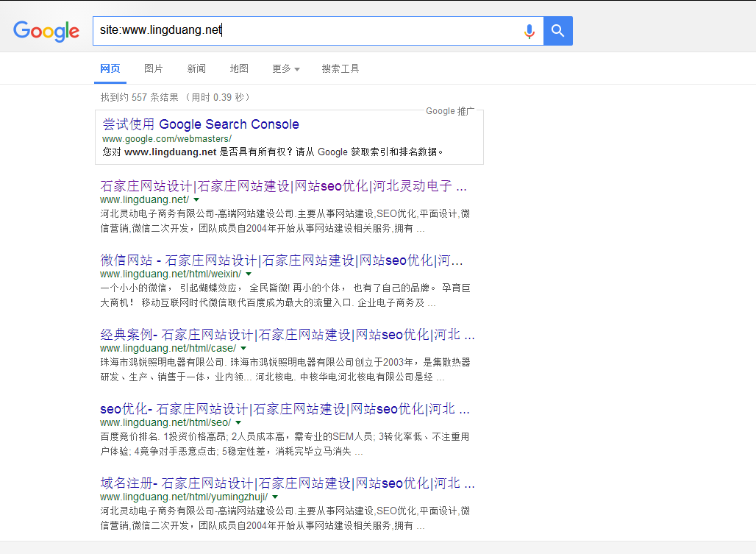This screenshot has height=554, width=756.
Task: Open 尝试使用 Google Search Console link
Action: tap(201, 124)
